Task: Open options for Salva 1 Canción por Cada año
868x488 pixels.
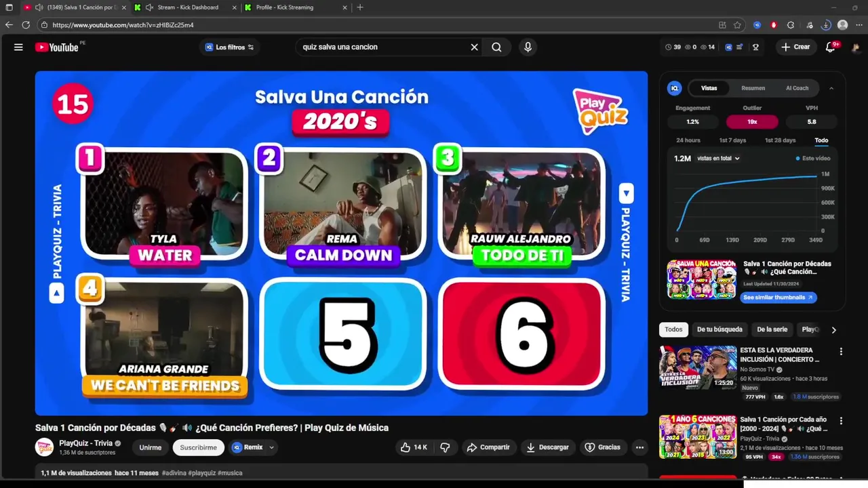Action: click(841, 421)
